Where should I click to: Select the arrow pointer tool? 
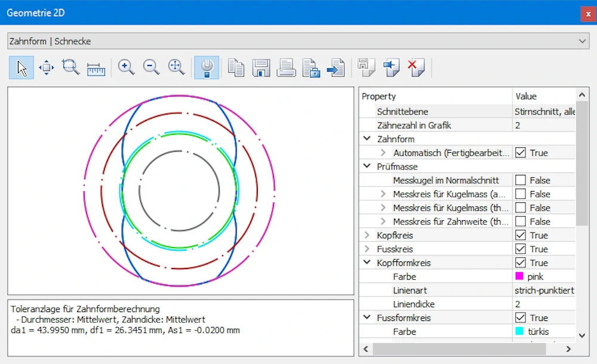21,68
